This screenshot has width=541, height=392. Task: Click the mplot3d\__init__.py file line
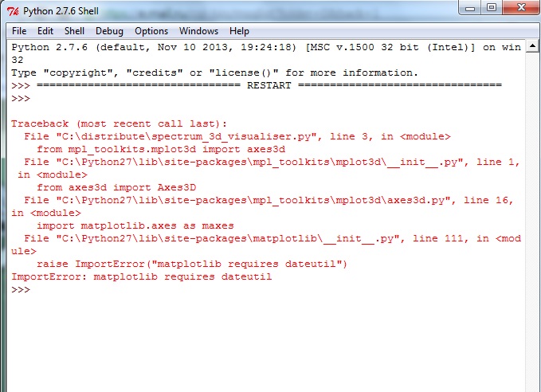point(265,168)
